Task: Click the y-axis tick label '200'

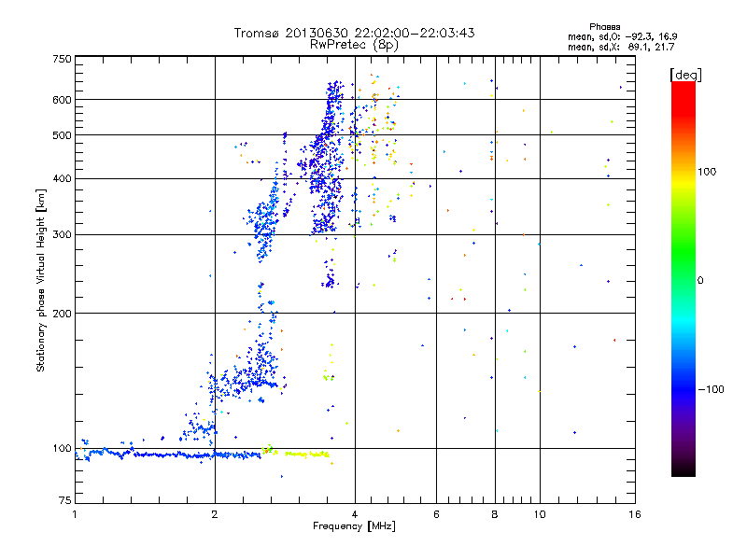Action: click(x=62, y=314)
